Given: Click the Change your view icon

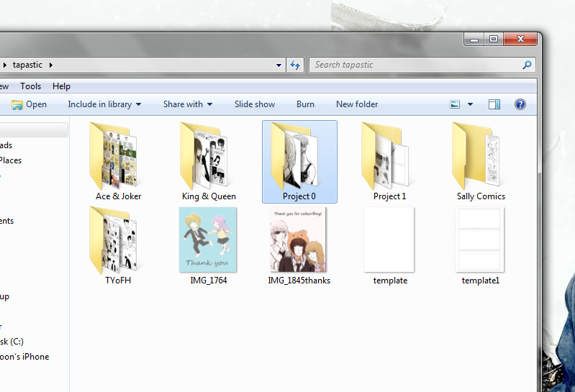Looking at the screenshot, I should [455, 104].
